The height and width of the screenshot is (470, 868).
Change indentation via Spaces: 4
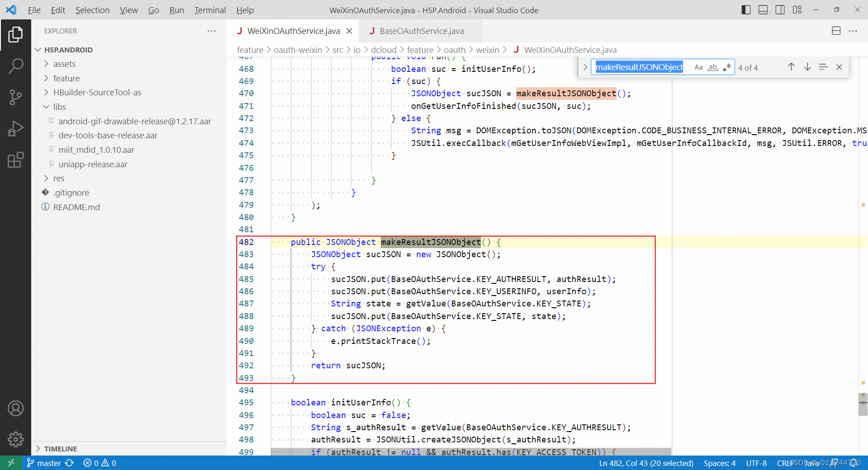[719, 463]
